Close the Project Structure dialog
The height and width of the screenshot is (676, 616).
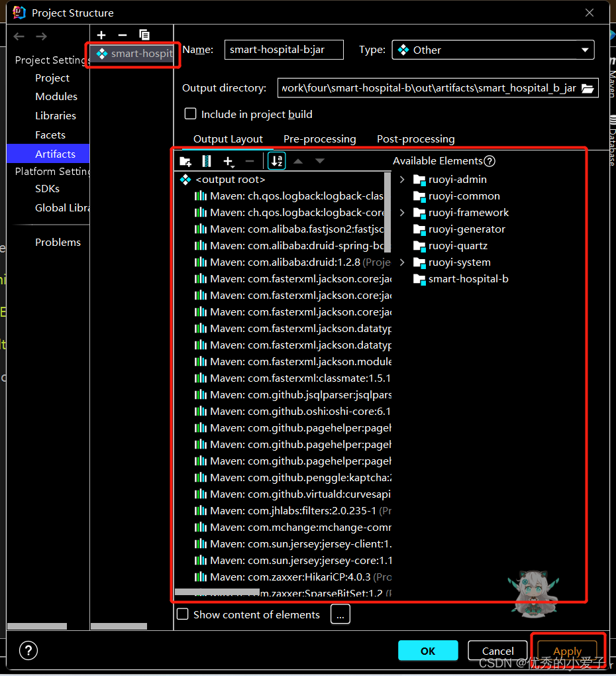point(590,13)
